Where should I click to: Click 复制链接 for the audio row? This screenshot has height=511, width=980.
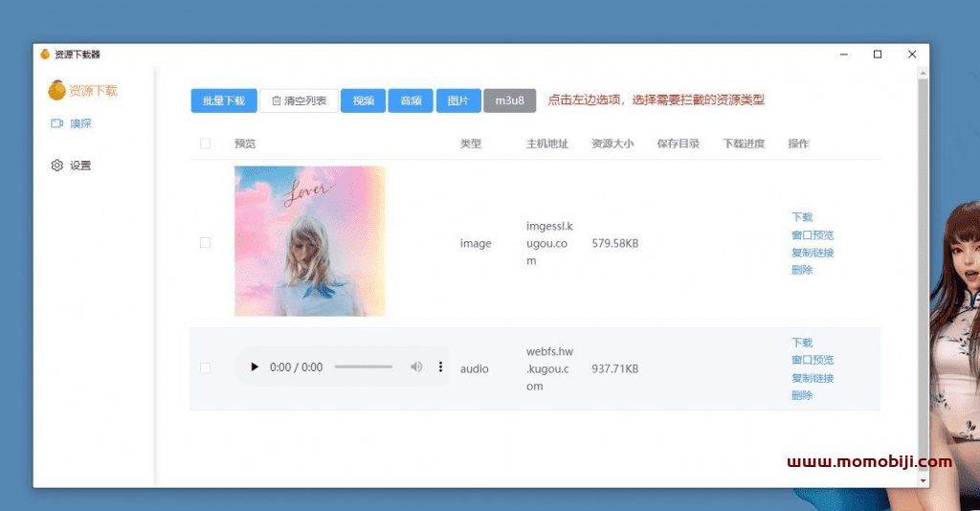point(813,378)
